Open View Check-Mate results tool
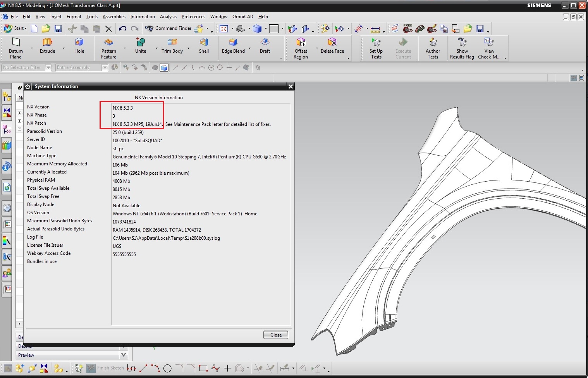Image resolution: width=588 pixels, height=378 pixels. [489, 48]
